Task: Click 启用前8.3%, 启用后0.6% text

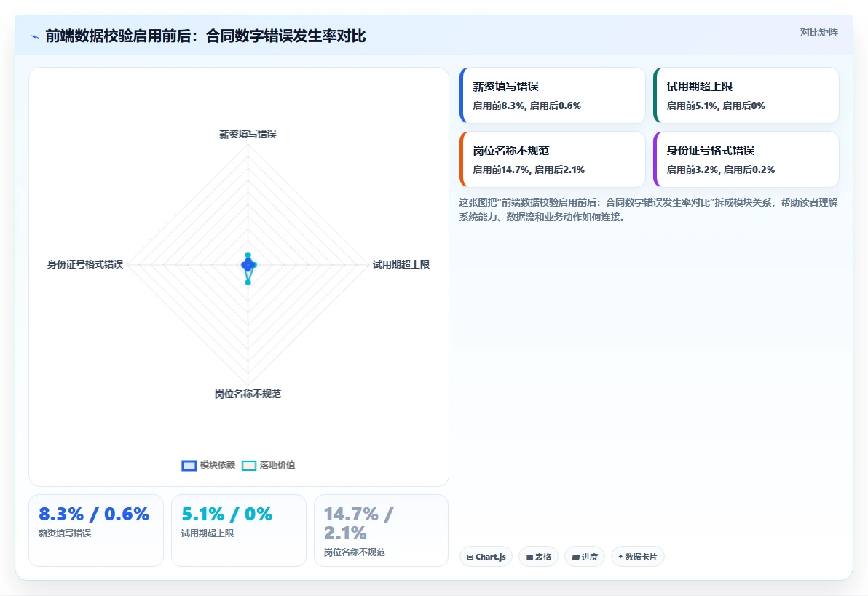Action: [x=527, y=106]
